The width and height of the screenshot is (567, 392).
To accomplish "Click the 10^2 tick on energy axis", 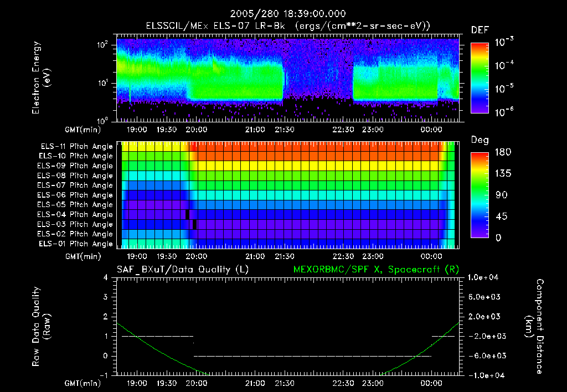I will 102,45.
